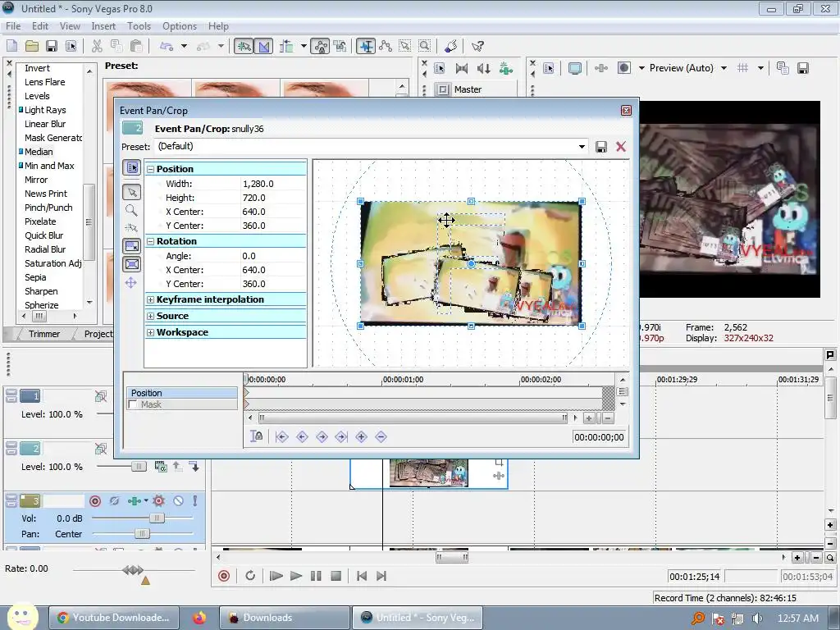Stop playback in the transport bar
This screenshot has width=840, height=630.
click(336, 576)
